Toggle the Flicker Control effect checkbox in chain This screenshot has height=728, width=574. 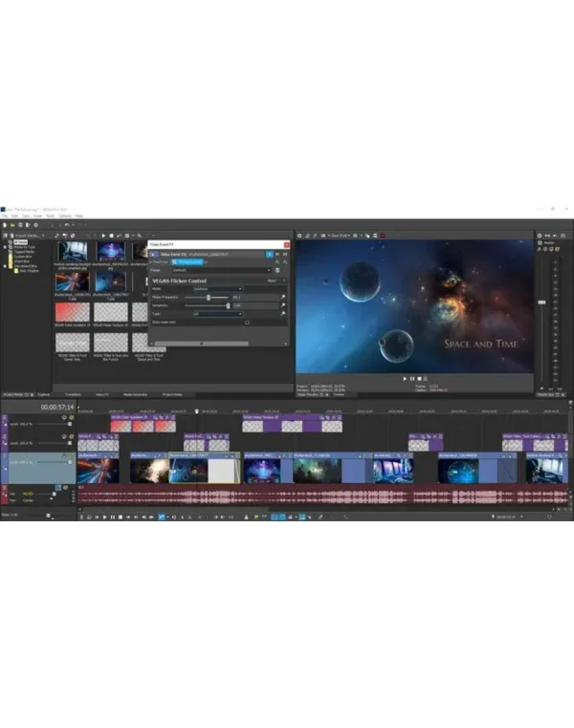coord(175,262)
